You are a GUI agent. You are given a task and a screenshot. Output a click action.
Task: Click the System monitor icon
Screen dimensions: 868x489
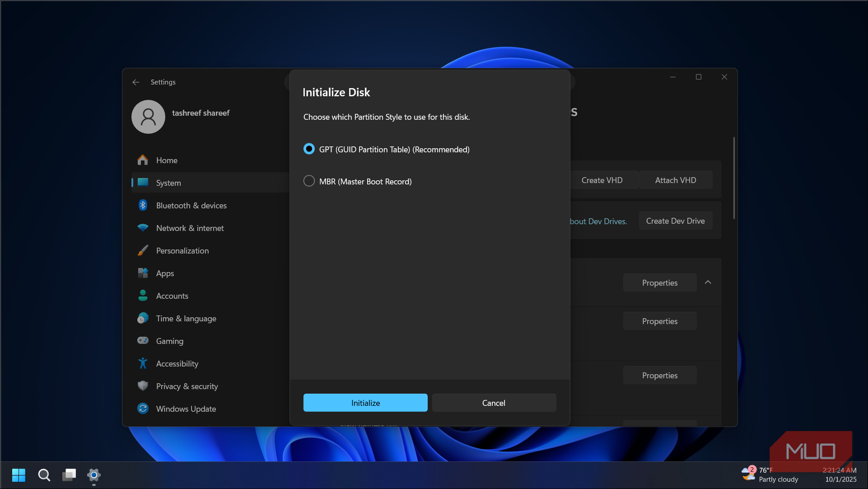click(143, 183)
